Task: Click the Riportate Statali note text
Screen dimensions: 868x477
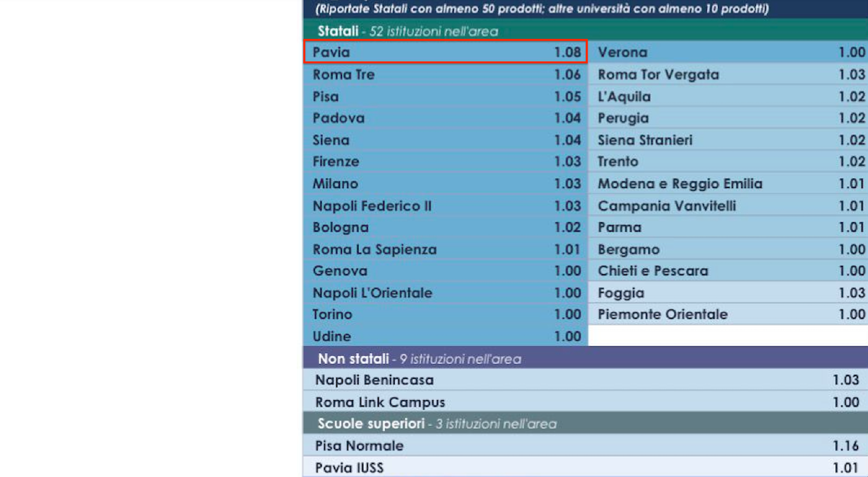Action: 542,9
